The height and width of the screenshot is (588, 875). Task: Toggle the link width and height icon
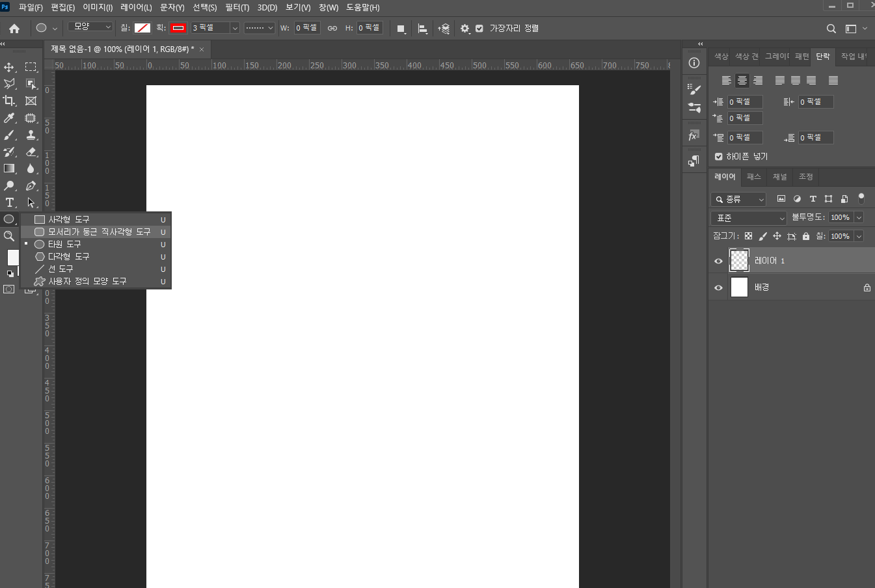332,29
